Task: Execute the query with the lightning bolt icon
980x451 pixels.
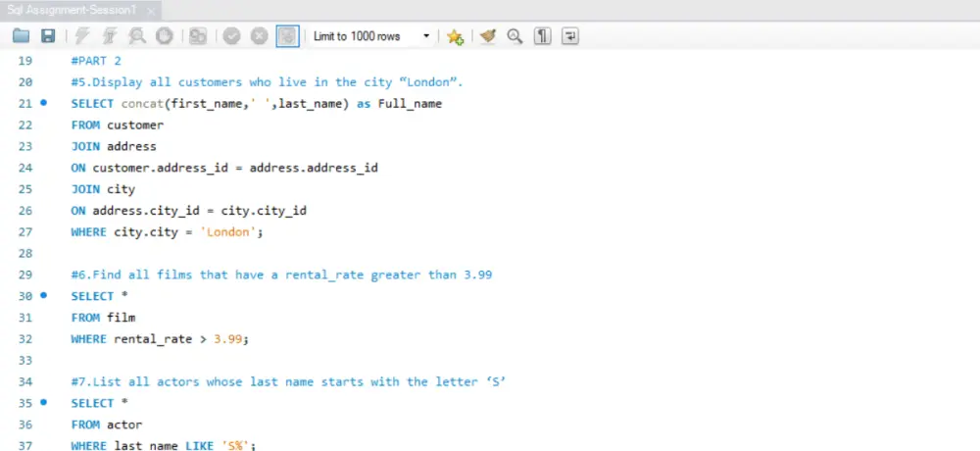Action: click(x=82, y=36)
